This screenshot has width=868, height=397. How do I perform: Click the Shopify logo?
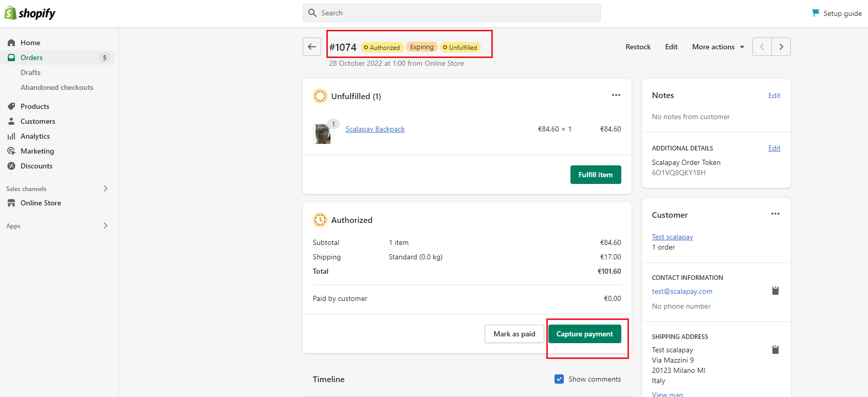coord(29,13)
